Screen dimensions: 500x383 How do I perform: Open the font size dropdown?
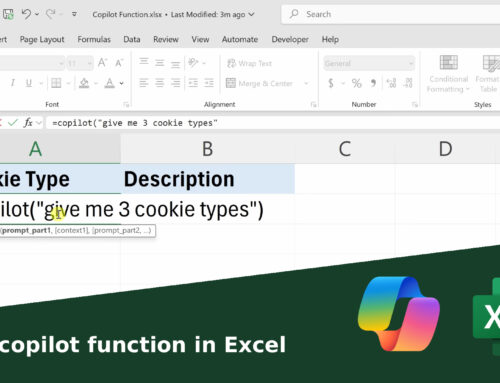[x=90, y=63]
